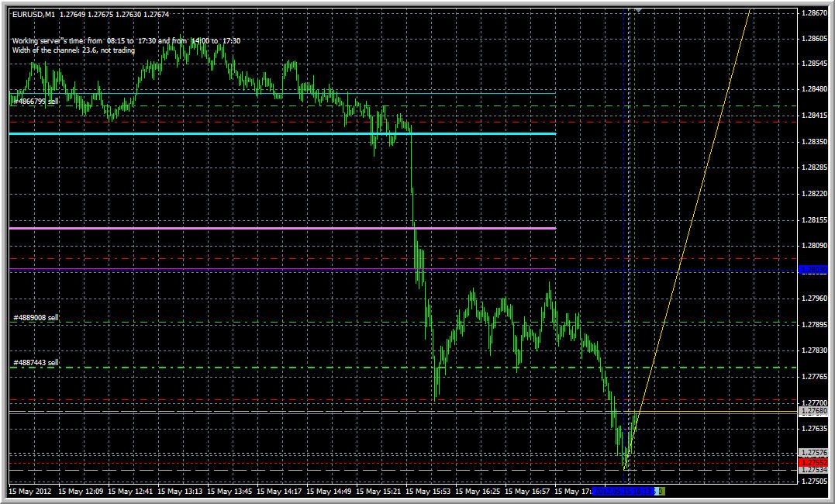Click the chart shift triangle marker at top
835x504 pixels.
pyautogui.click(x=638, y=11)
